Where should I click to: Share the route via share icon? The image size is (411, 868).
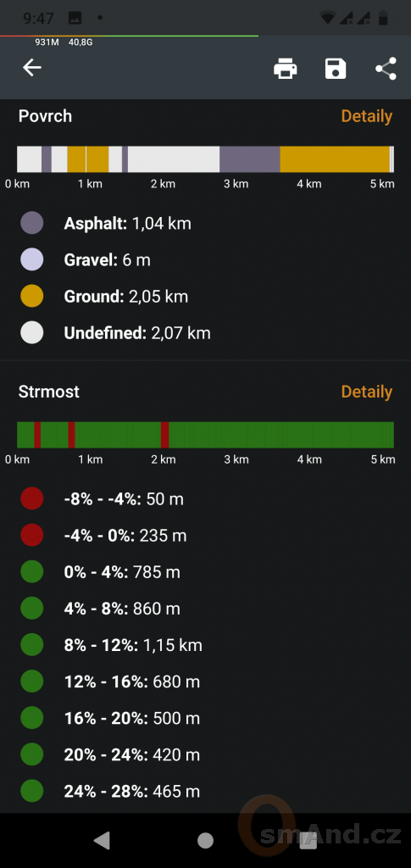pyautogui.click(x=386, y=70)
